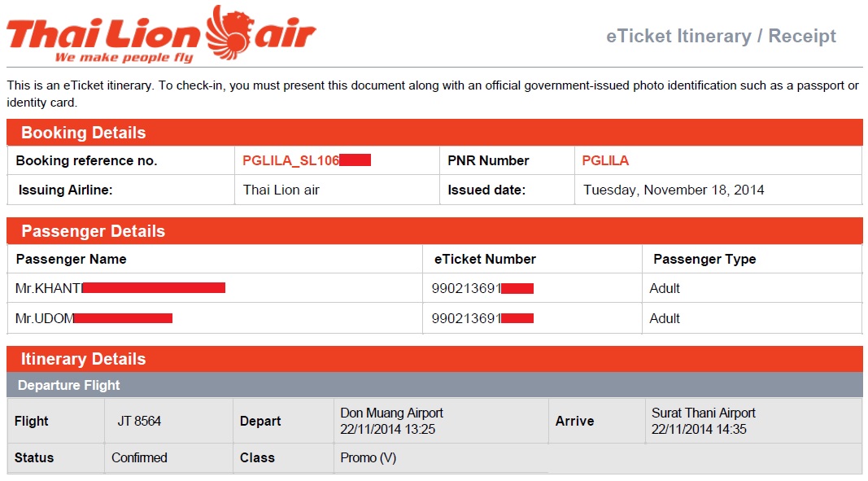
Task: Click the Promo (V) class value
Action: pos(369,457)
